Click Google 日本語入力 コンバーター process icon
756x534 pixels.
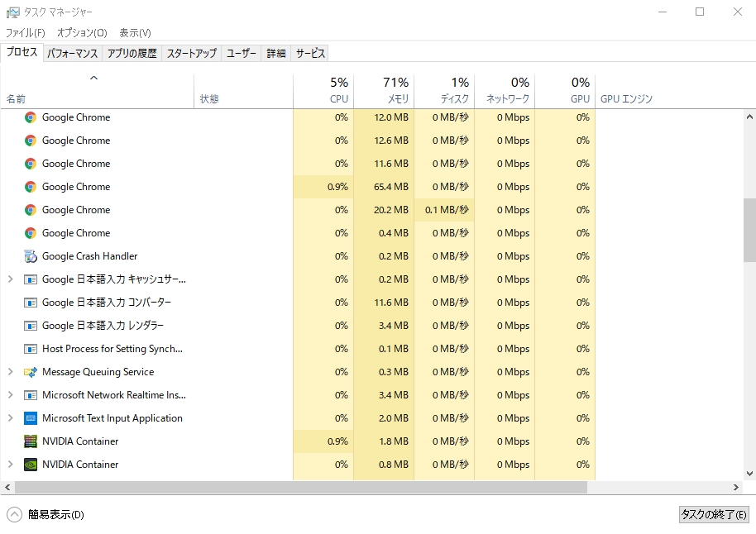31,303
